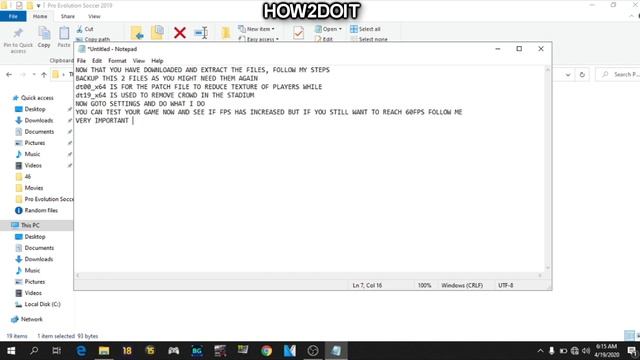Click "Windows (CRLF)" in Notepad status bar

[x=462, y=285]
